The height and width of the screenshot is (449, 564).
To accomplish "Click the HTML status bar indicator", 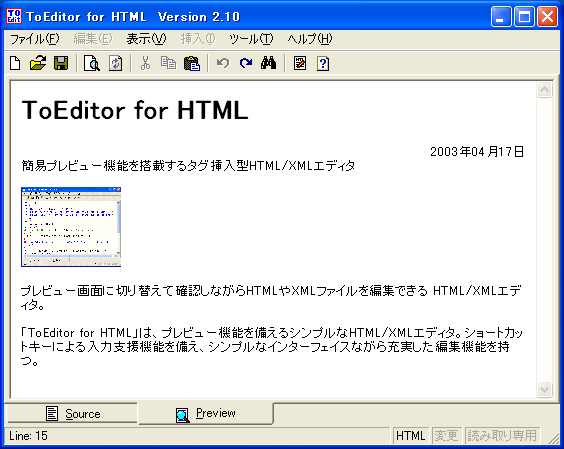I will pos(410,436).
